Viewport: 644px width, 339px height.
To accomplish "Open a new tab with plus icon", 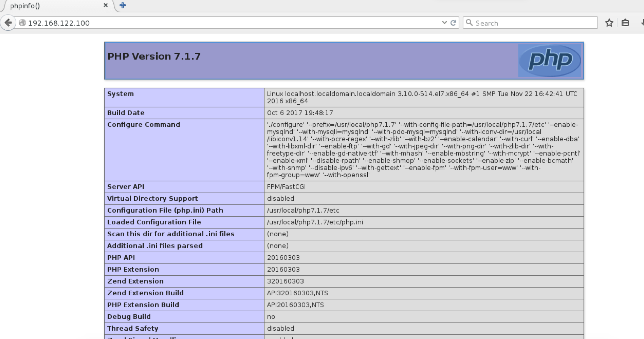I will coord(123,5).
